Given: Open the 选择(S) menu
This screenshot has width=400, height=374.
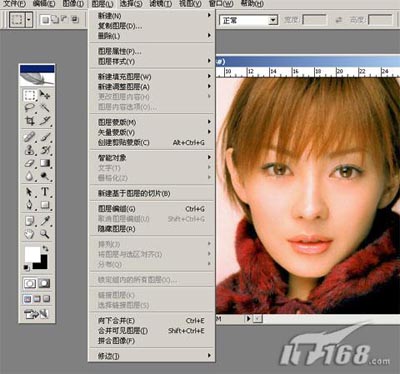Looking at the screenshot, I should pyautogui.click(x=131, y=4).
